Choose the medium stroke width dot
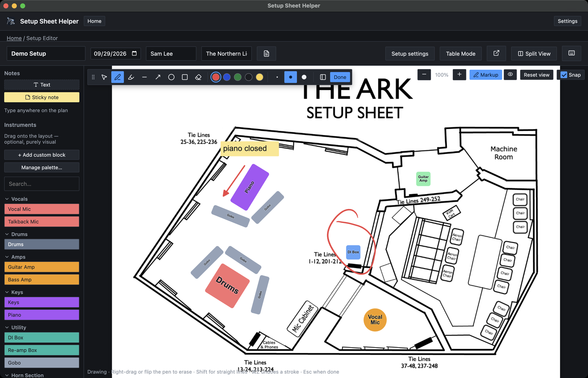 [x=291, y=77]
